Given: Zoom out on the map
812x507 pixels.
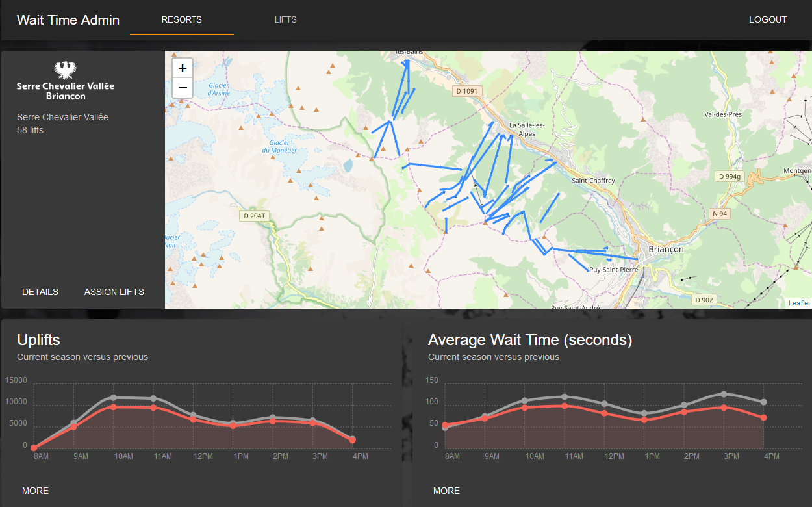Looking at the screenshot, I should pyautogui.click(x=183, y=88).
